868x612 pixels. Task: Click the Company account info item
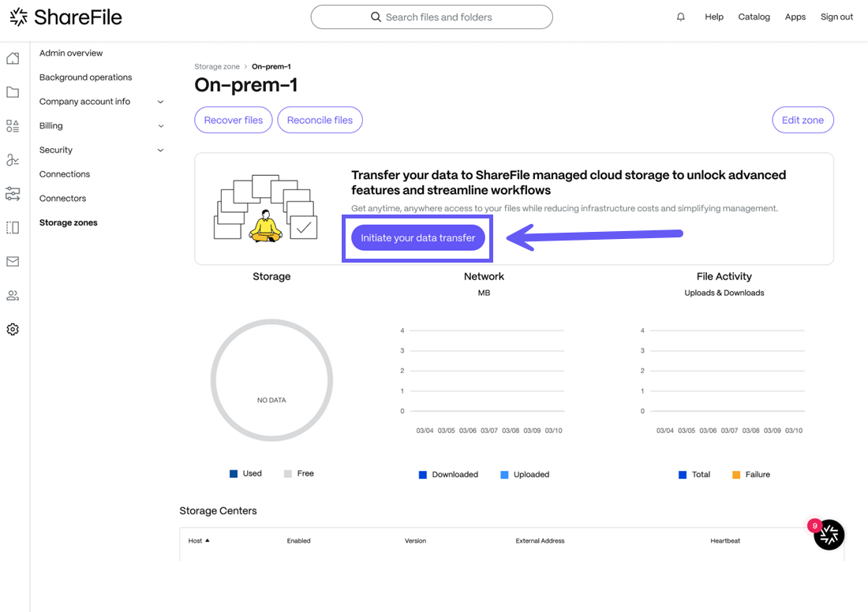coord(84,101)
